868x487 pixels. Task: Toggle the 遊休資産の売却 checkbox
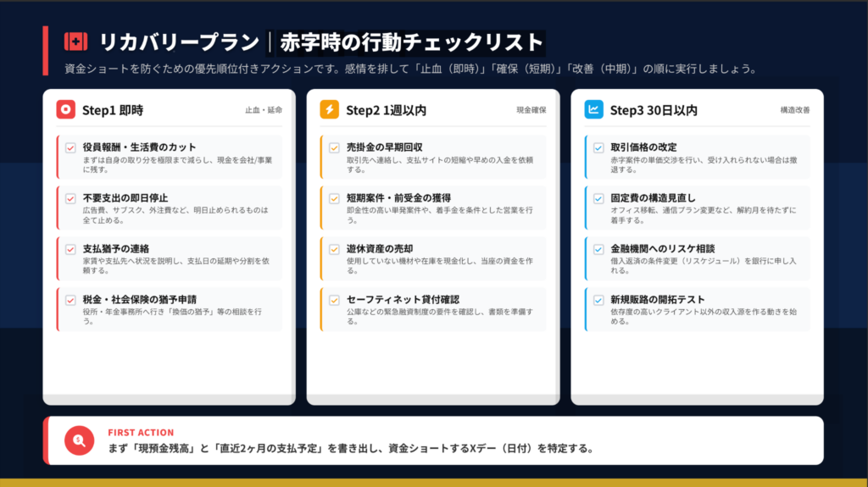point(335,249)
